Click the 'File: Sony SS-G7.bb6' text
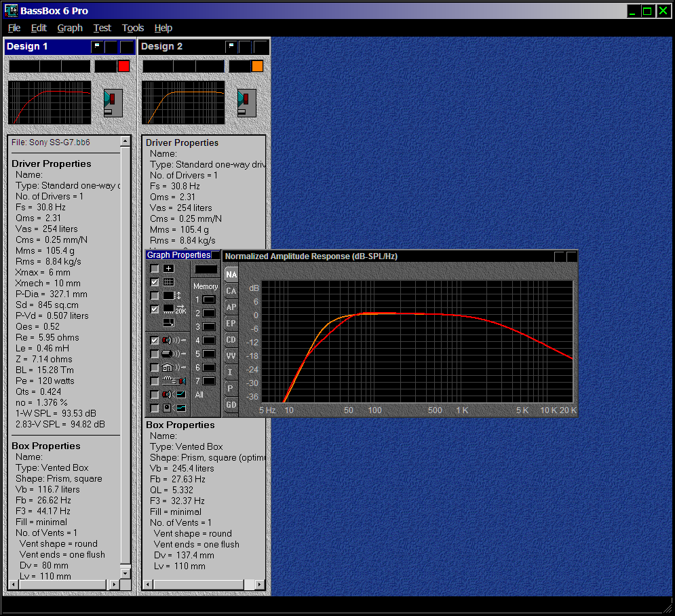 click(51, 142)
